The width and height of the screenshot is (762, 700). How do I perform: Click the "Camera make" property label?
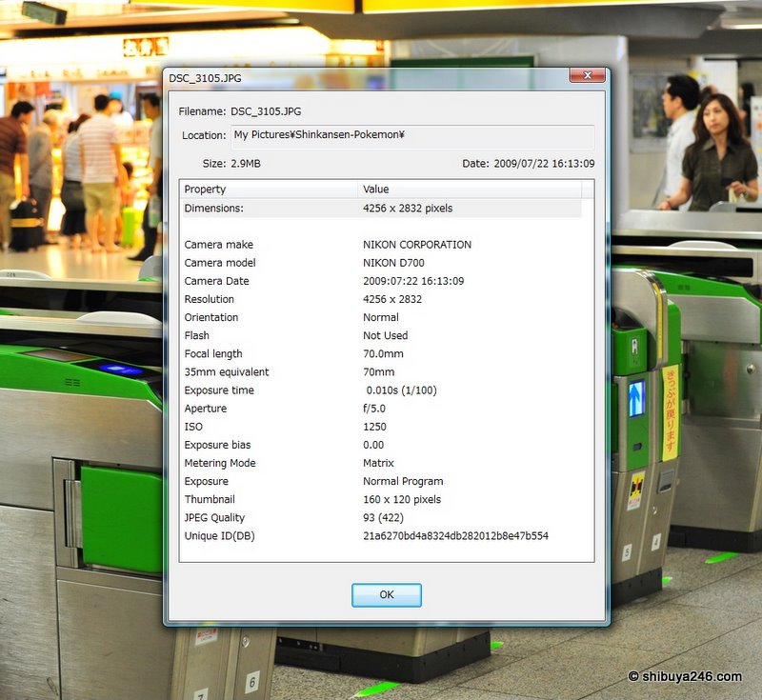point(219,245)
